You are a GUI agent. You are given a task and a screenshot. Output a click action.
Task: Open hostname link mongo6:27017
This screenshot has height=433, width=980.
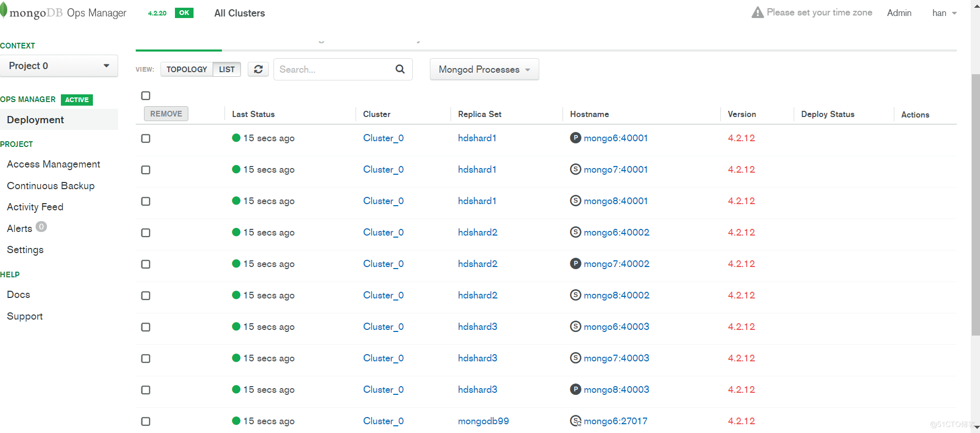(616, 421)
